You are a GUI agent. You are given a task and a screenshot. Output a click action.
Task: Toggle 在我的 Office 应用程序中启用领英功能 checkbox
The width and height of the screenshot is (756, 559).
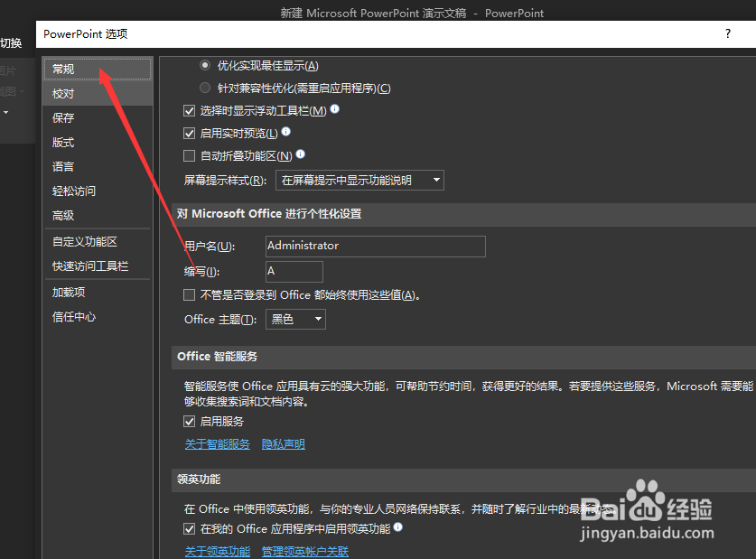pos(189,528)
